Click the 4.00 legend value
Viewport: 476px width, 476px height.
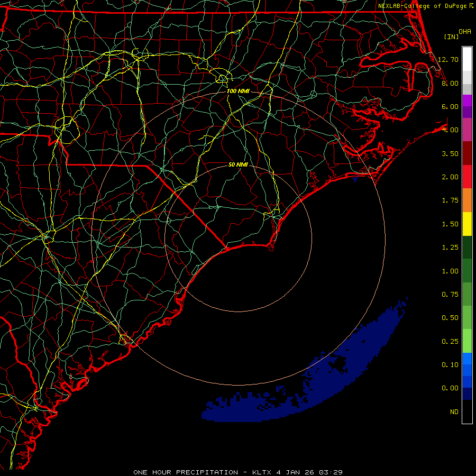[x=450, y=130]
